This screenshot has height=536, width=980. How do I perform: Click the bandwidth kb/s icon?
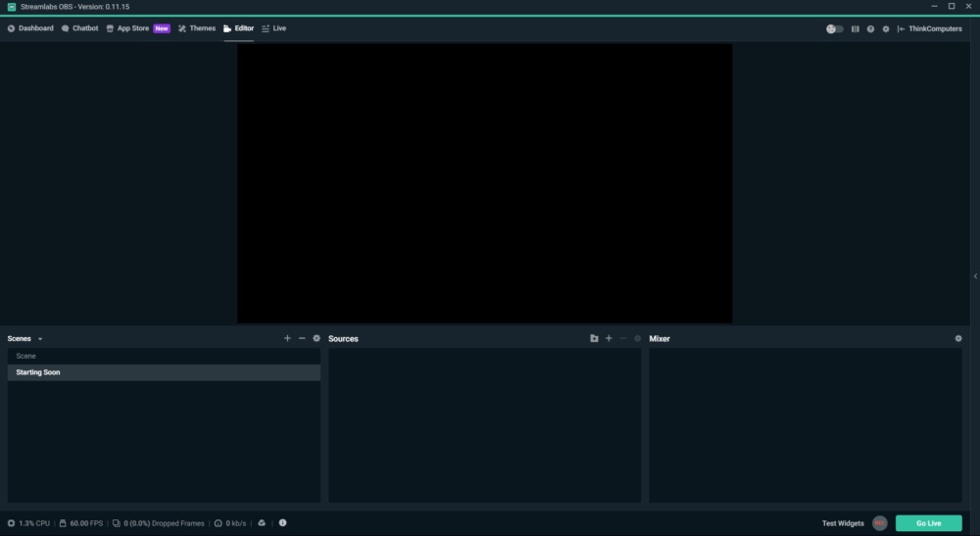(x=219, y=523)
